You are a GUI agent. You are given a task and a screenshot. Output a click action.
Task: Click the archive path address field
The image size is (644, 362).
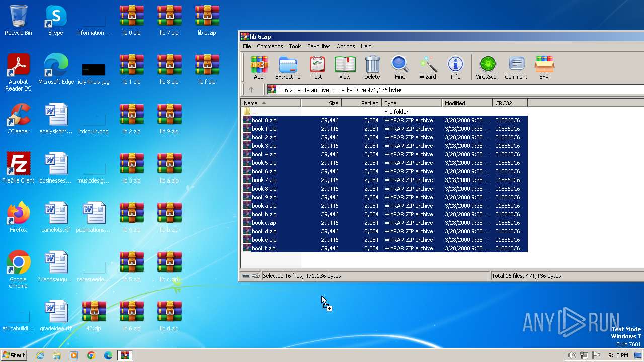coord(455,90)
